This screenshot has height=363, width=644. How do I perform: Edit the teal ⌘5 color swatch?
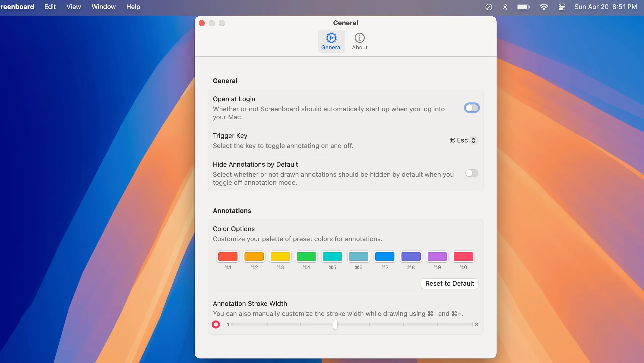pyautogui.click(x=333, y=257)
